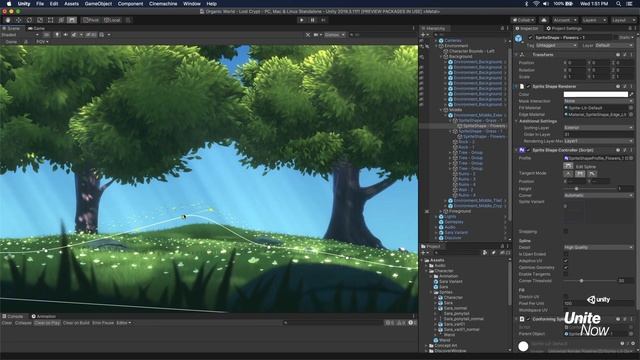This screenshot has width=640, height=360.
Task: Open the Shaded draw mode dropdown
Action: click(20, 35)
